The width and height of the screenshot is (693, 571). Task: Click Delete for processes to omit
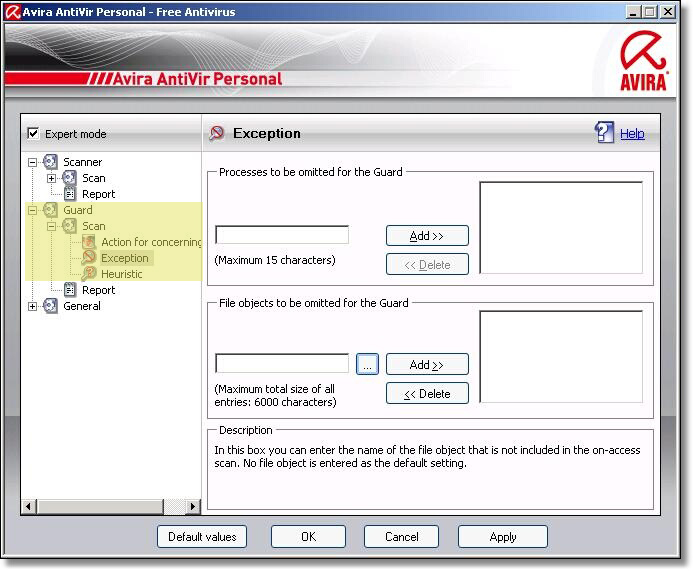click(x=427, y=264)
